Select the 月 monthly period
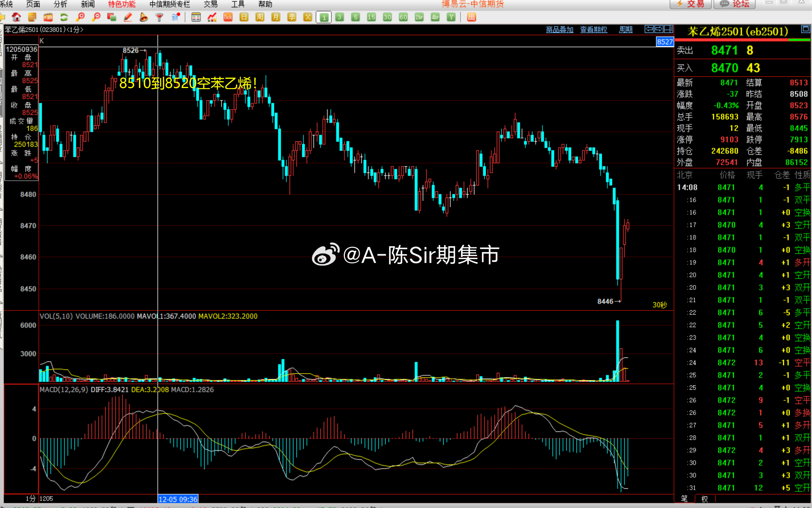Image resolution: width=812 pixels, height=508 pixels. click(x=276, y=17)
